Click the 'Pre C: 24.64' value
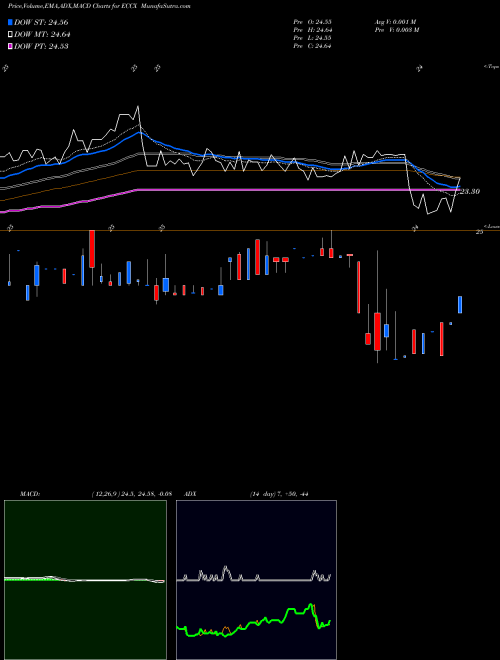The width and height of the screenshot is (500, 660). tap(312, 46)
